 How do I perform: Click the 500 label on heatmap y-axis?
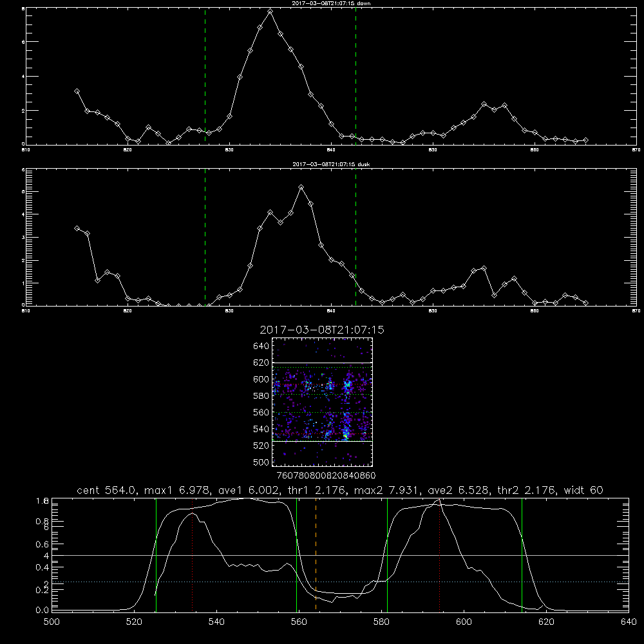(261, 462)
